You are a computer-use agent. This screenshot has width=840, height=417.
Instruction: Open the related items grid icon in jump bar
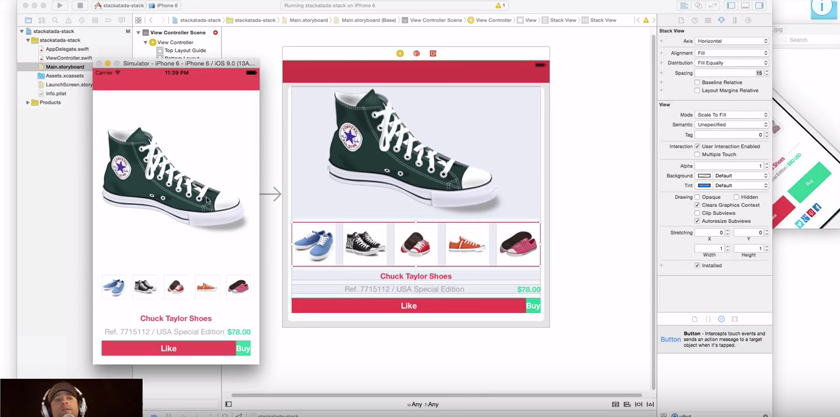(x=138, y=20)
